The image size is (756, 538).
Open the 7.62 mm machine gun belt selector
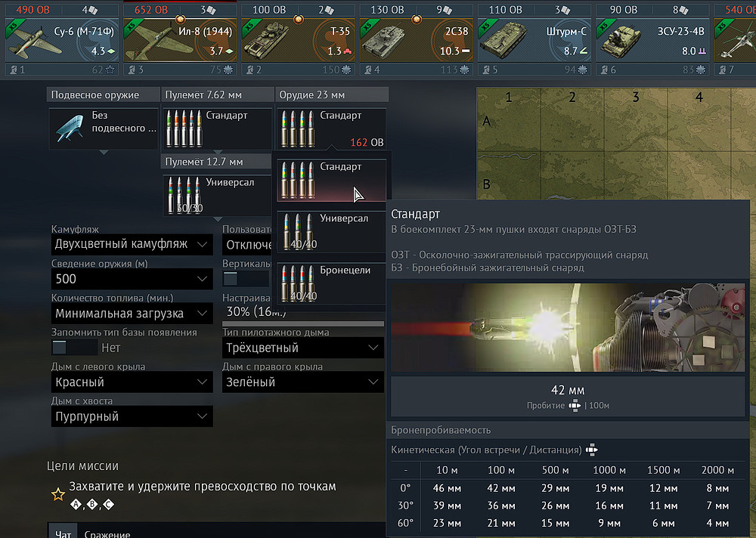[218, 128]
